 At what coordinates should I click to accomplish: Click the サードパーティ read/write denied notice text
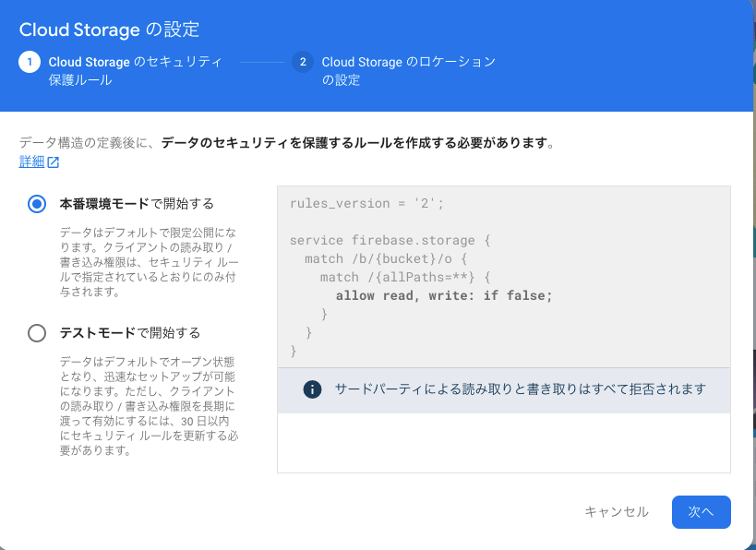521,389
